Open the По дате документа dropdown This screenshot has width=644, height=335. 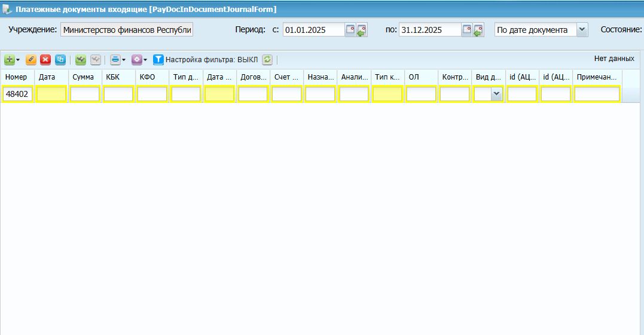coord(582,29)
